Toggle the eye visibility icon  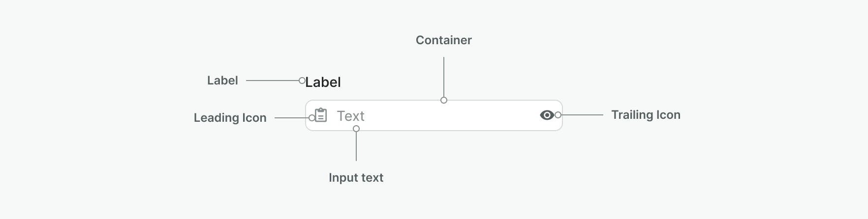pyautogui.click(x=547, y=115)
